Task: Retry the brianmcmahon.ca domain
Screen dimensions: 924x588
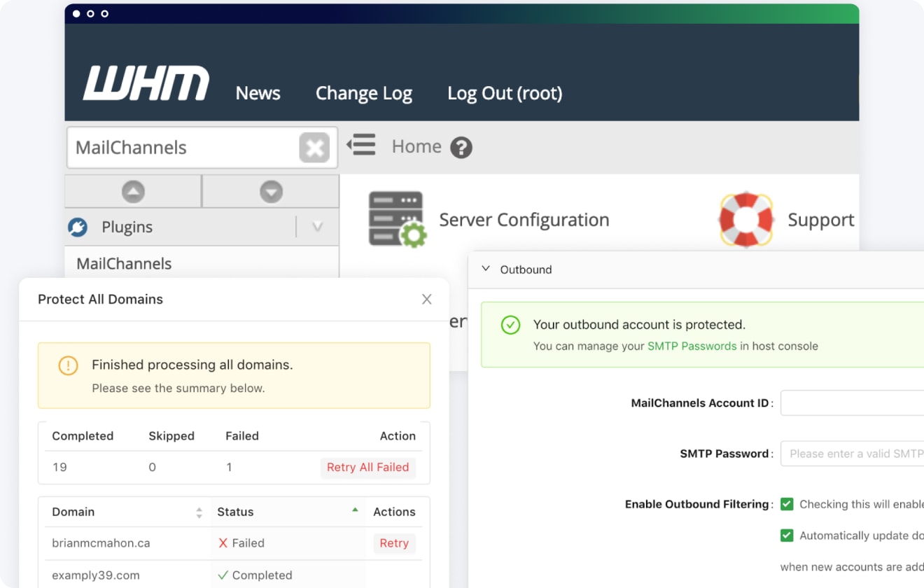Action: (x=394, y=543)
